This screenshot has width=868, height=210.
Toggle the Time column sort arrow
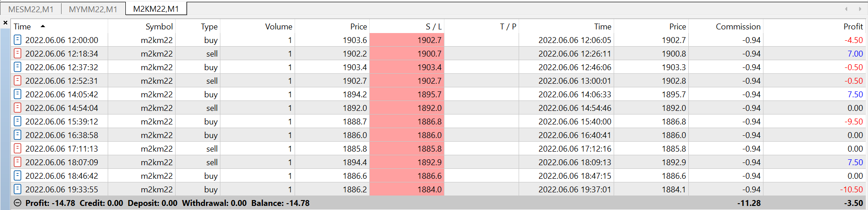pyautogui.click(x=43, y=26)
